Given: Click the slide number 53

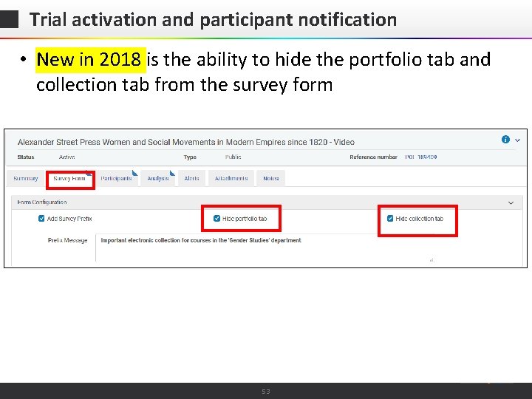Looking at the screenshot, I should pos(266,392).
